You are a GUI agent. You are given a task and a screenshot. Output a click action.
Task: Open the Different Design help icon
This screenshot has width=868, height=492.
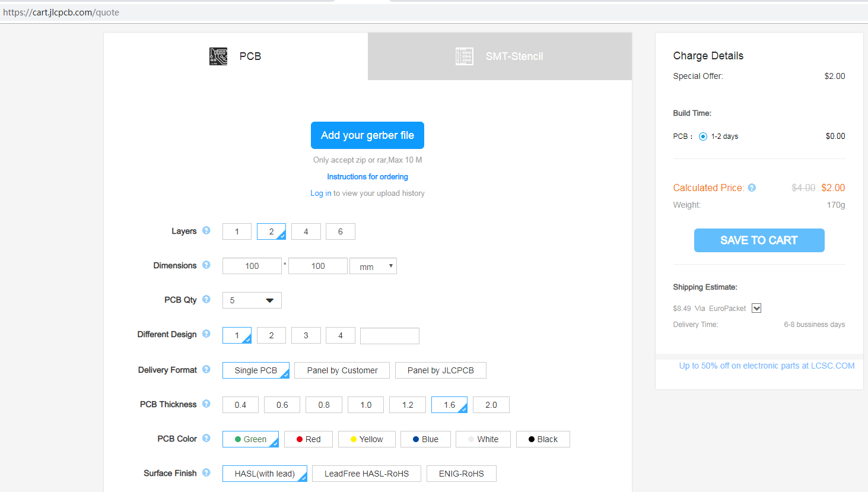pos(206,334)
